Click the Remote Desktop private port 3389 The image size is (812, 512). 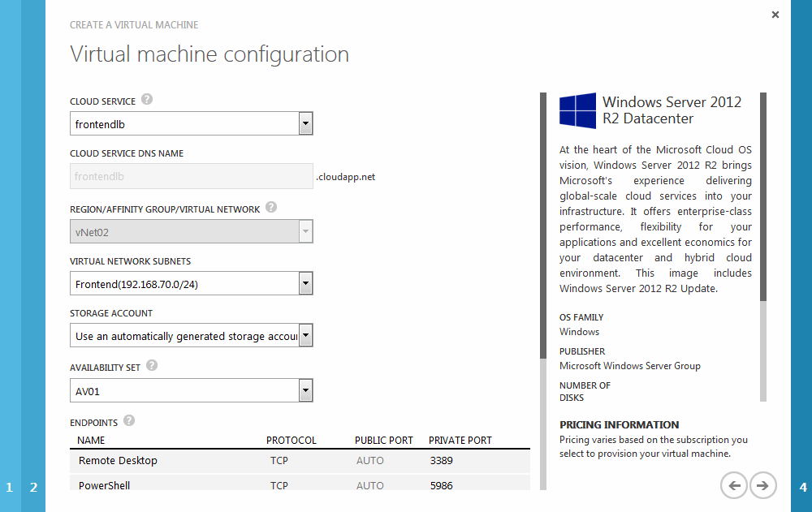441,461
